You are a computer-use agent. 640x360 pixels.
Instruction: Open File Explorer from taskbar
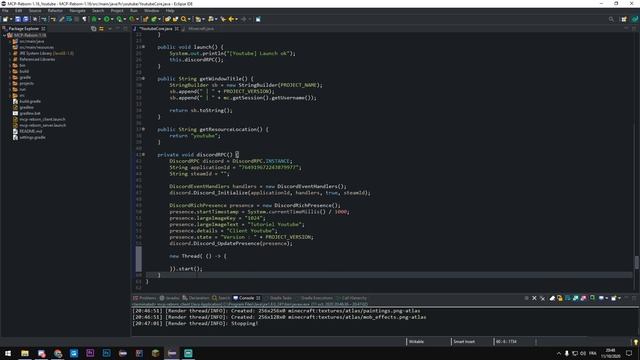click(25, 353)
